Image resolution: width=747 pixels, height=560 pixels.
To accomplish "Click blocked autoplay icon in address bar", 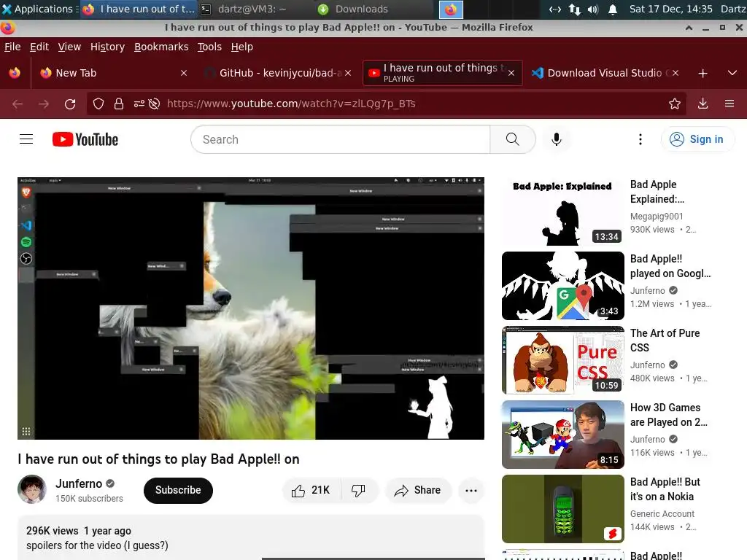I will pyautogui.click(x=154, y=104).
